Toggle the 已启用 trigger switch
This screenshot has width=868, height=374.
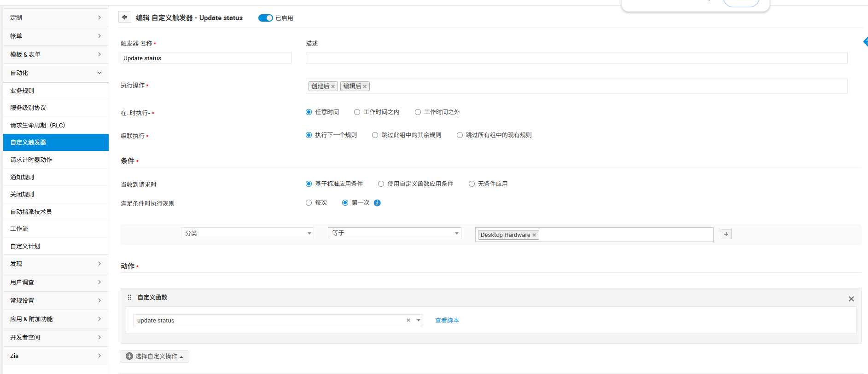pos(265,18)
